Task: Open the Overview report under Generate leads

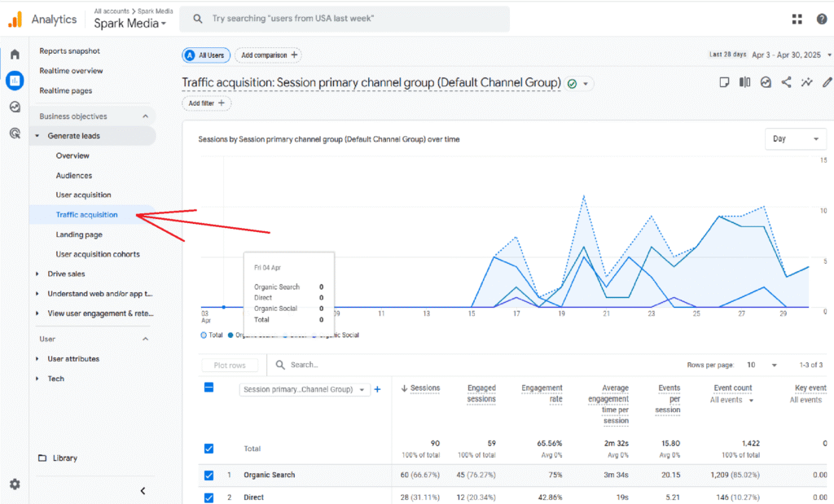Action: tap(72, 156)
